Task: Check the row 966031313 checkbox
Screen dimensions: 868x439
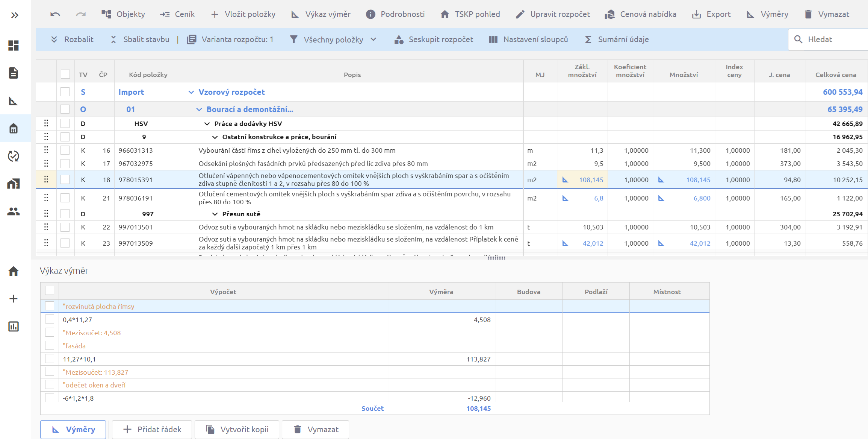Action: (x=65, y=150)
